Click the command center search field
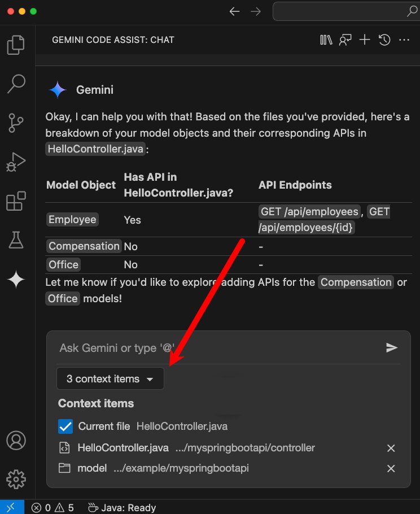 point(346,11)
